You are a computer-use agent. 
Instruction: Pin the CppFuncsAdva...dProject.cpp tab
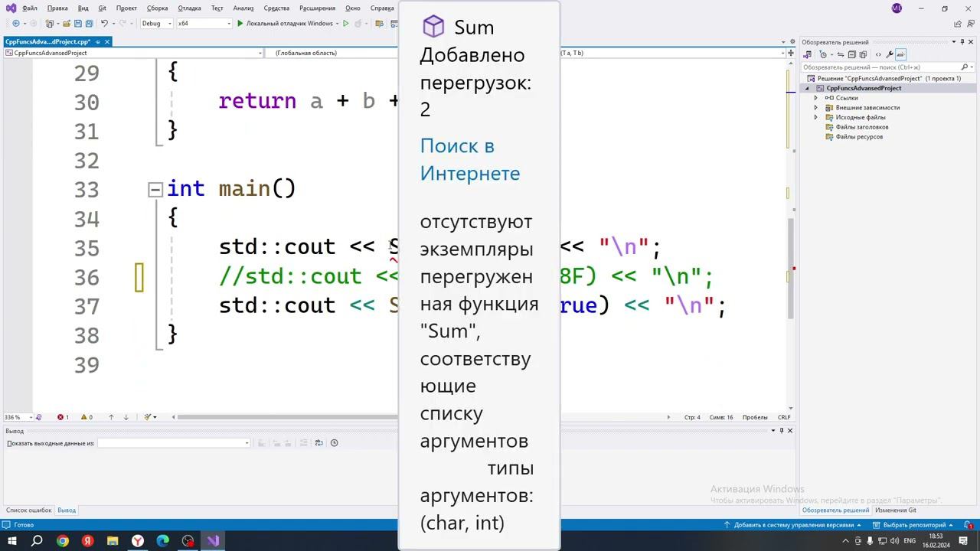pyautogui.click(x=97, y=41)
